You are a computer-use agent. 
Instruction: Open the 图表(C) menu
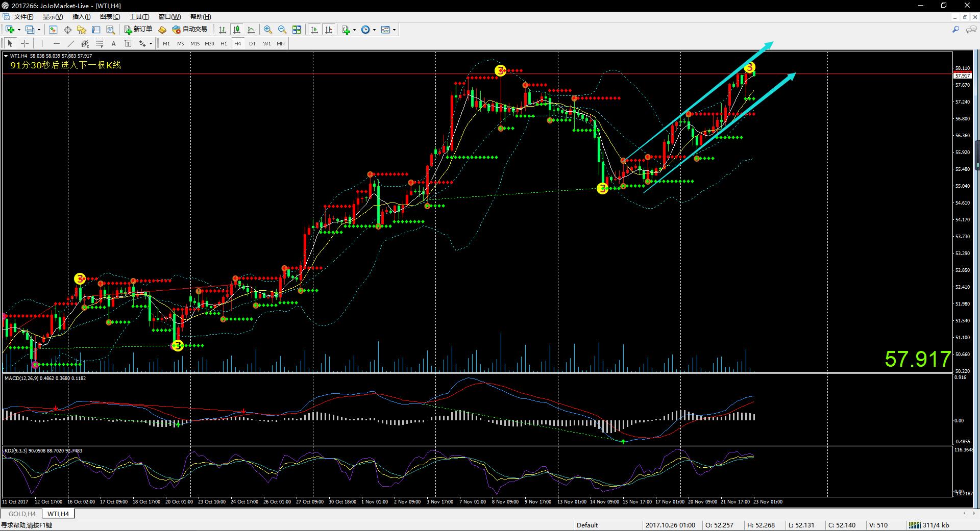point(110,17)
